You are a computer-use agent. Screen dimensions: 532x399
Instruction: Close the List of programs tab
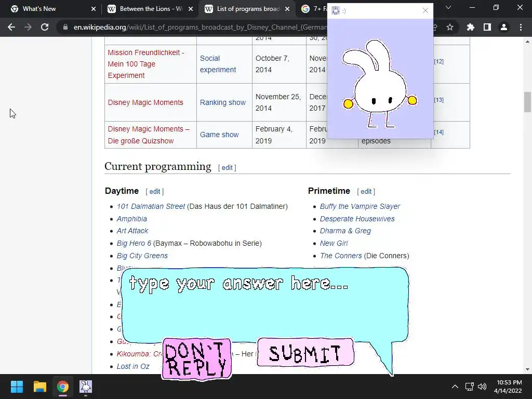pyautogui.click(x=287, y=9)
